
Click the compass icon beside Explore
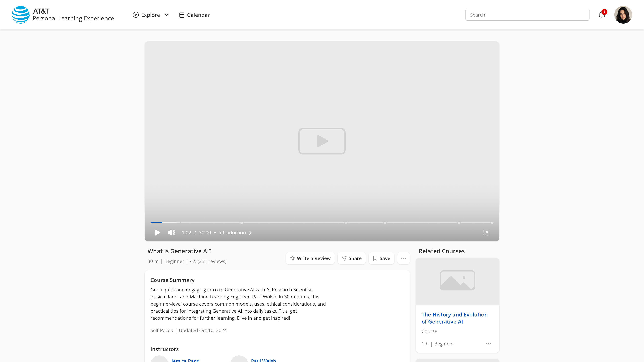coord(136,15)
